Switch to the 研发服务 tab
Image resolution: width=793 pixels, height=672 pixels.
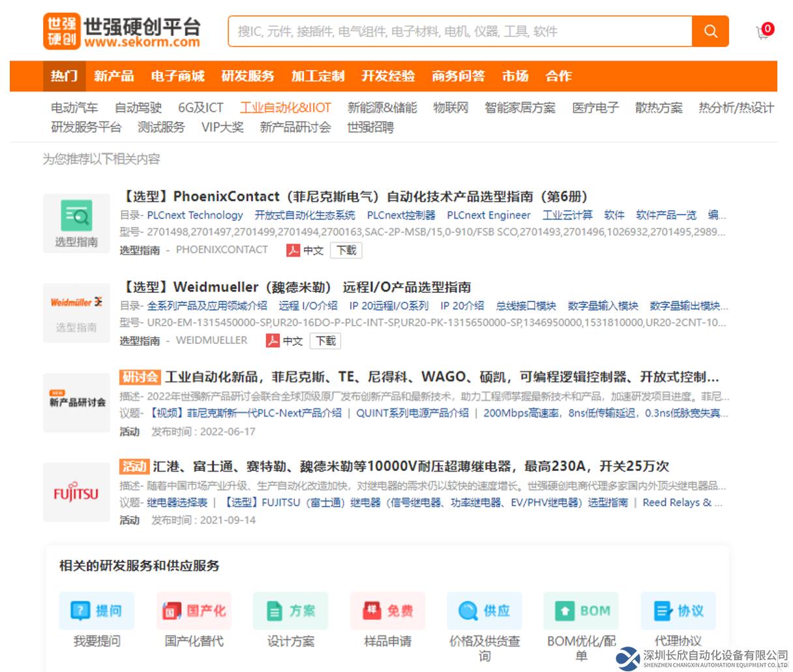(x=247, y=76)
